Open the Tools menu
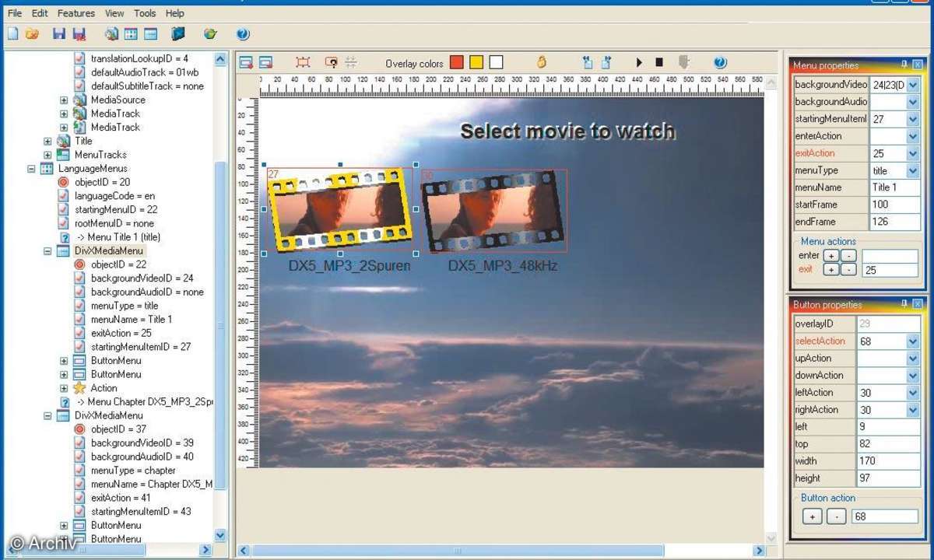Screen dimensions: 934x560 coord(145,13)
